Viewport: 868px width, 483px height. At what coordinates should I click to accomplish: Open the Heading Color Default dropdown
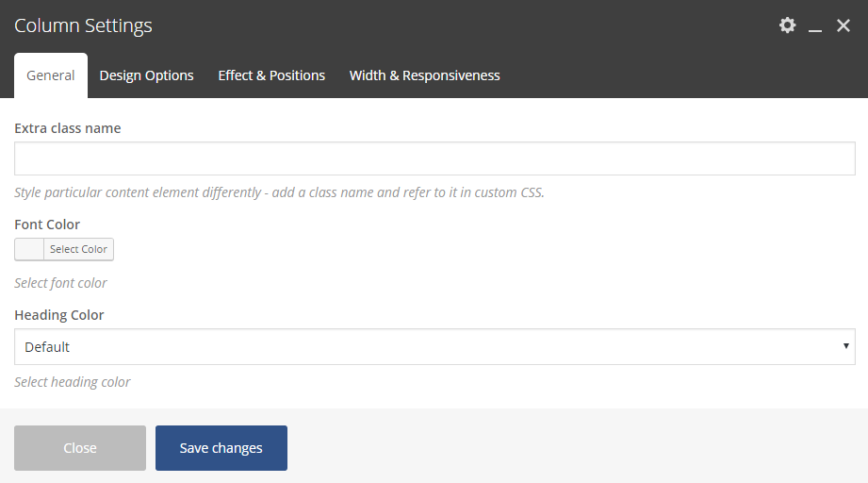coord(434,347)
